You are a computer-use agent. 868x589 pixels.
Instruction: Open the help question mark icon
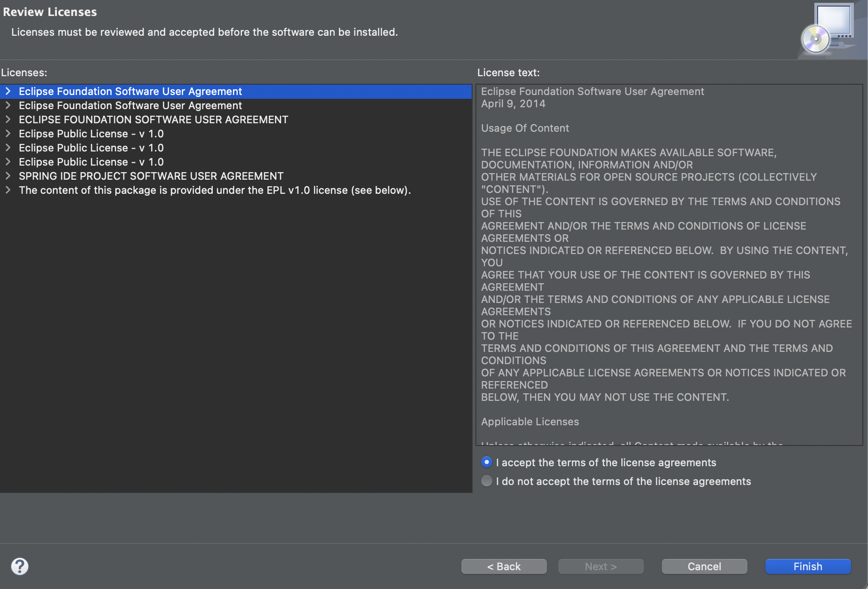[x=20, y=566]
